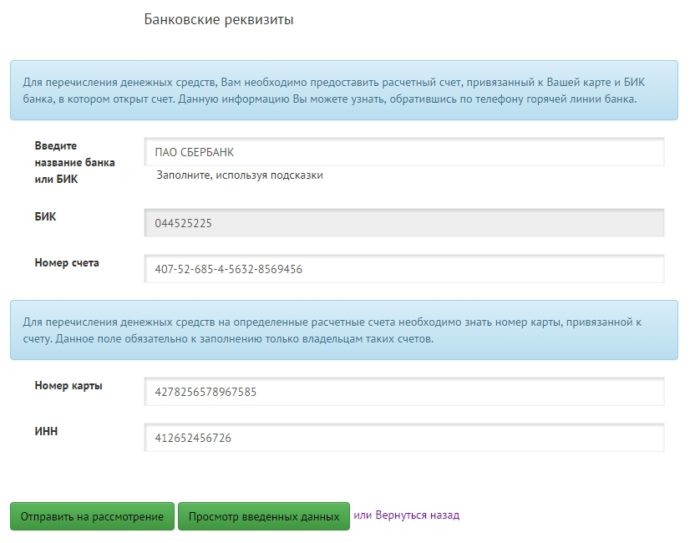Image resolution: width=700 pixels, height=543 pixels.
Task: Click the БИК label
Action: 46,216
